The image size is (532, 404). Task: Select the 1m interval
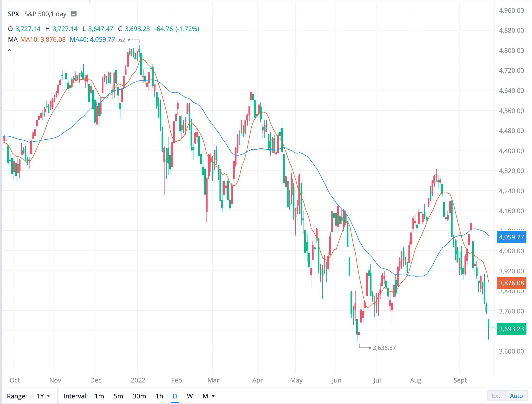click(x=99, y=396)
